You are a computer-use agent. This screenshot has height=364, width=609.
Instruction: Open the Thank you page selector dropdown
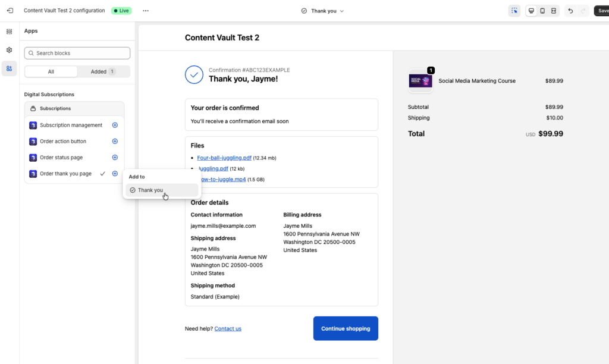[322, 11]
